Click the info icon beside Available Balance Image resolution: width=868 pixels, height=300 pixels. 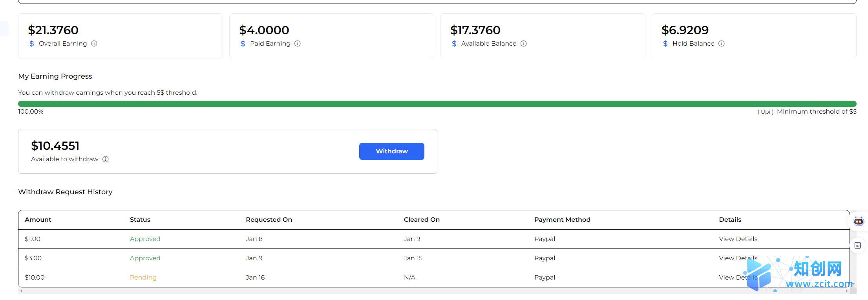(524, 44)
